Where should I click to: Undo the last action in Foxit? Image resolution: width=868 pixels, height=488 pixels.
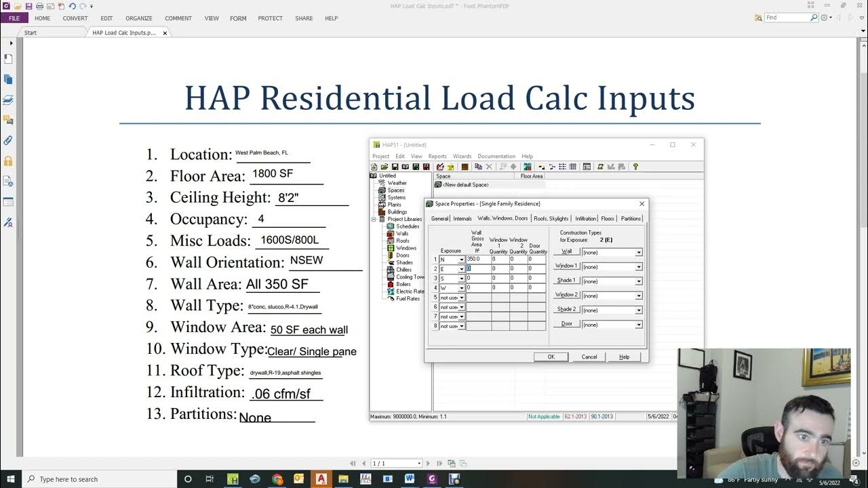pyautogui.click(x=72, y=6)
